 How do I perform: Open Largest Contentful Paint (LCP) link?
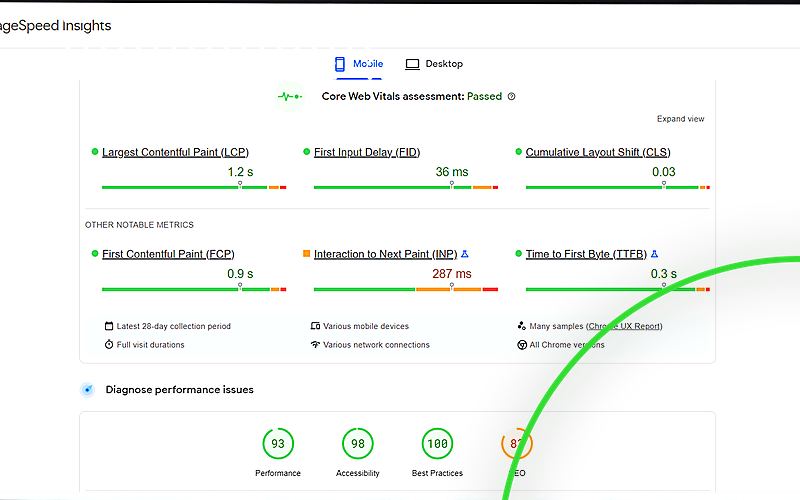click(175, 152)
